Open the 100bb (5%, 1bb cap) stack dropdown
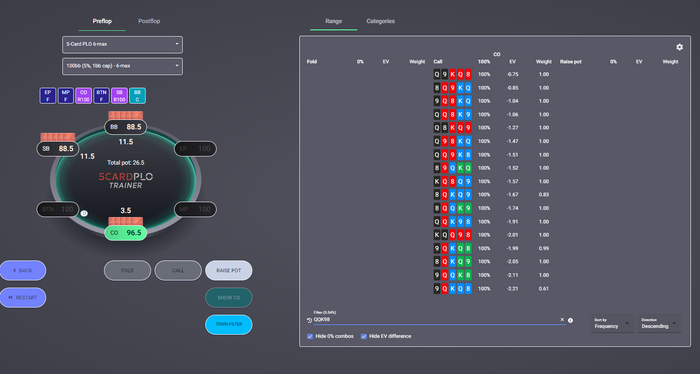Screen dimensions: 700x374 tap(122, 66)
